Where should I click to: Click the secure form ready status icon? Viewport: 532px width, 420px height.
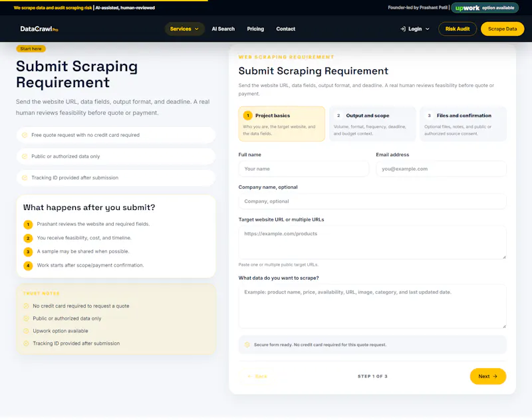(x=247, y=345)
